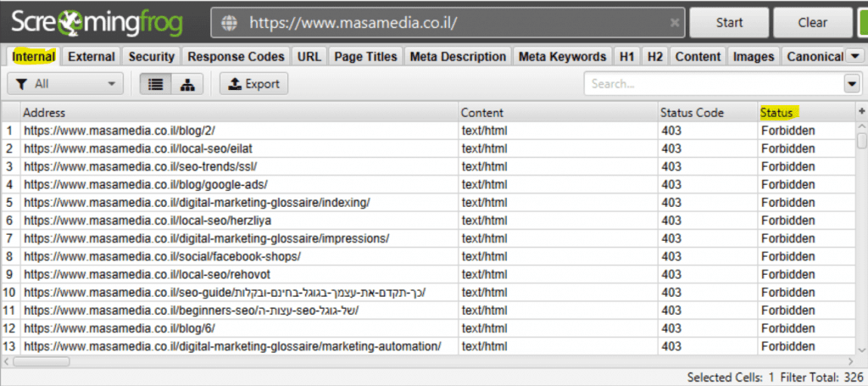Open the URL tab
Image resolution: width=868 pixels, height=386 pixels.
(309, 57)
